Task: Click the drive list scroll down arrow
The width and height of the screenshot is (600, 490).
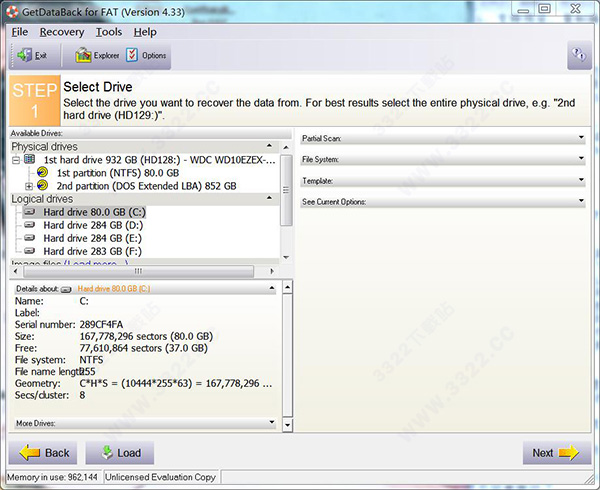Action: click(286, 257)
